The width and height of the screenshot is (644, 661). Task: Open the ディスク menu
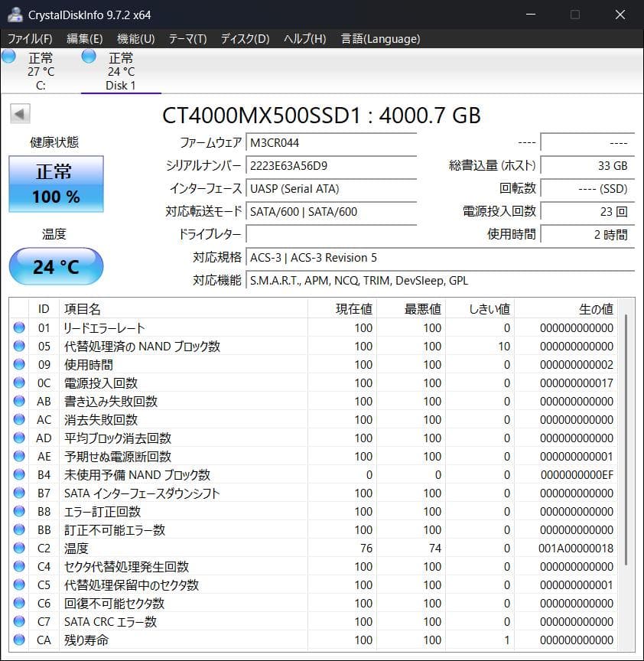pyautogui.click(x=243, y=38)
